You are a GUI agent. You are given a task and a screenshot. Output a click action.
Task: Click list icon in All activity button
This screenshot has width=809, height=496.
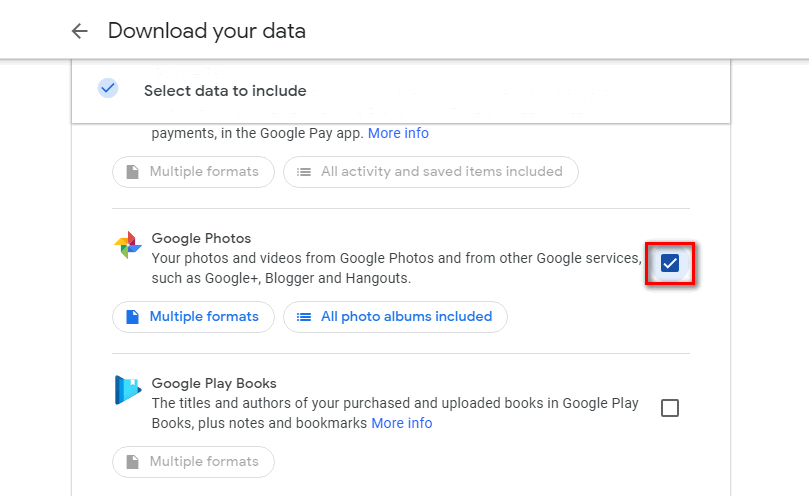click(x=304, y=172)
